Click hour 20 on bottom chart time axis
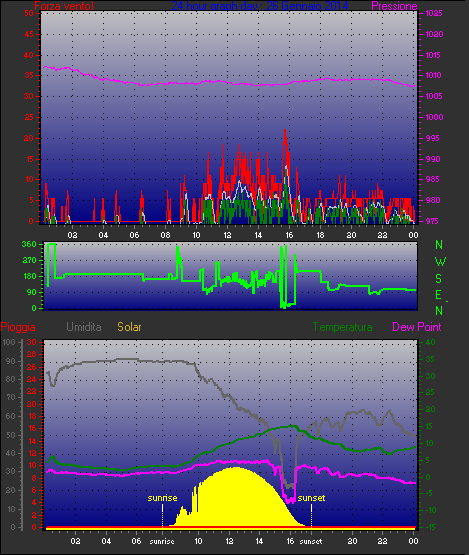Image resolution: width=469 pixels, height=555 pixels. (352, 541)
